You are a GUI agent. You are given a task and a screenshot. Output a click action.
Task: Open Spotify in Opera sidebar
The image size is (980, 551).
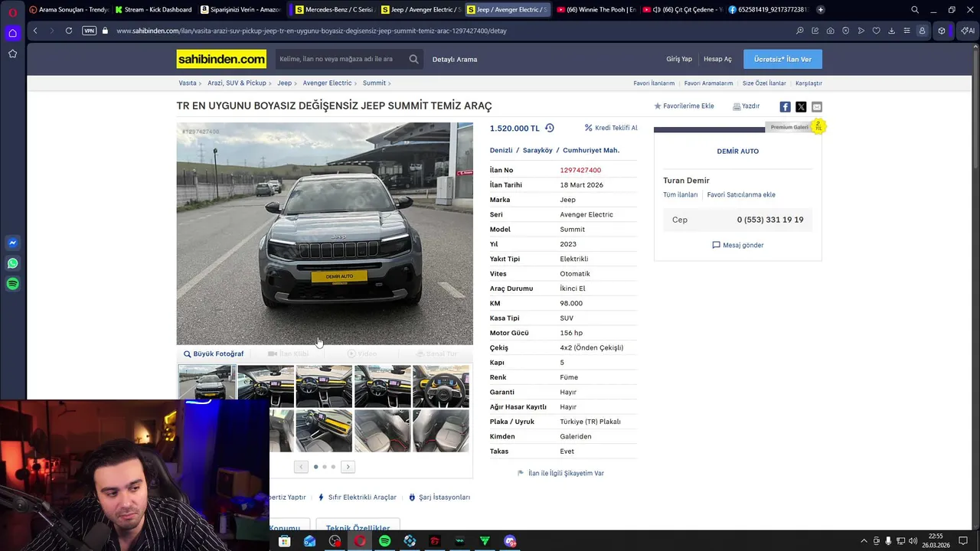click(x=12, y=284)
